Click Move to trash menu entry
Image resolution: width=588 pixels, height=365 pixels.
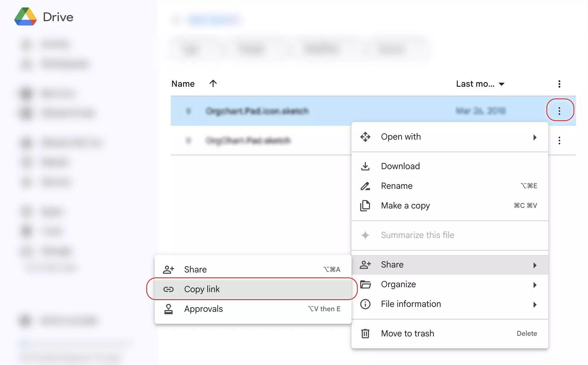point(407,333)
